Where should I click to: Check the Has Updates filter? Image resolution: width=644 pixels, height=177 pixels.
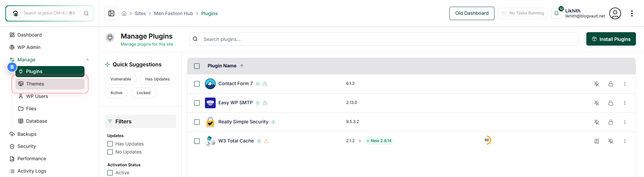(x=110, y=144)
